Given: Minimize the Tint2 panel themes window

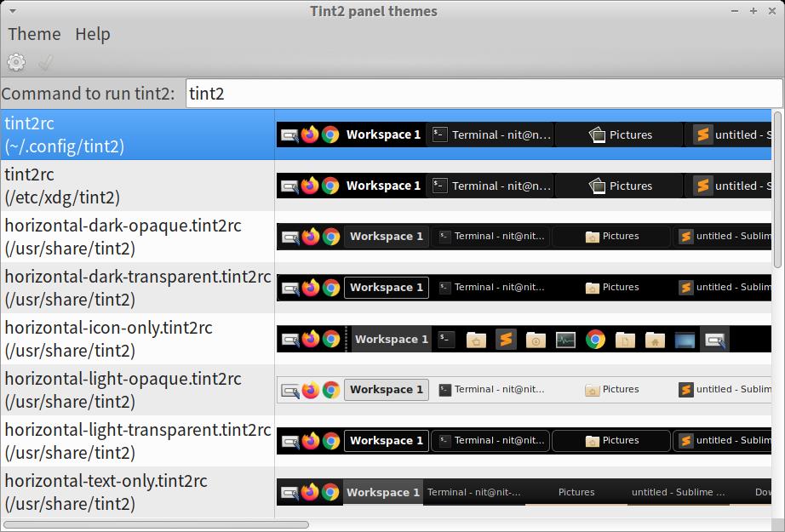Looking at the screenshot, I should (735, 10).
